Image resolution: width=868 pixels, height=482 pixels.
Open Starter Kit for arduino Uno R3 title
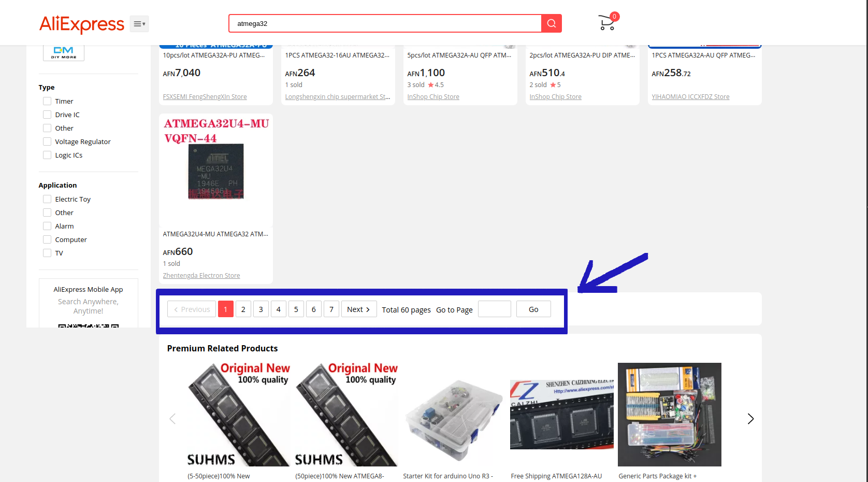pos(448,476)
